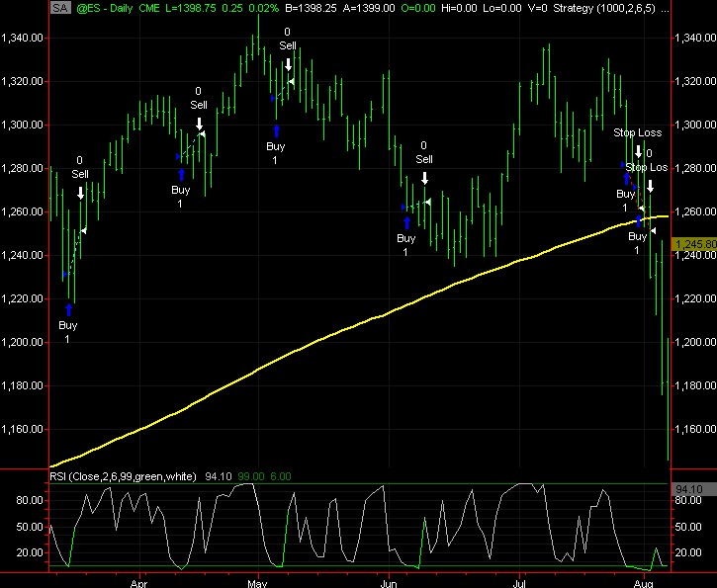Screen dimensions: 717x588
Task: Click the green 6.00 RSI oversold value
Action: coord(281,476)
